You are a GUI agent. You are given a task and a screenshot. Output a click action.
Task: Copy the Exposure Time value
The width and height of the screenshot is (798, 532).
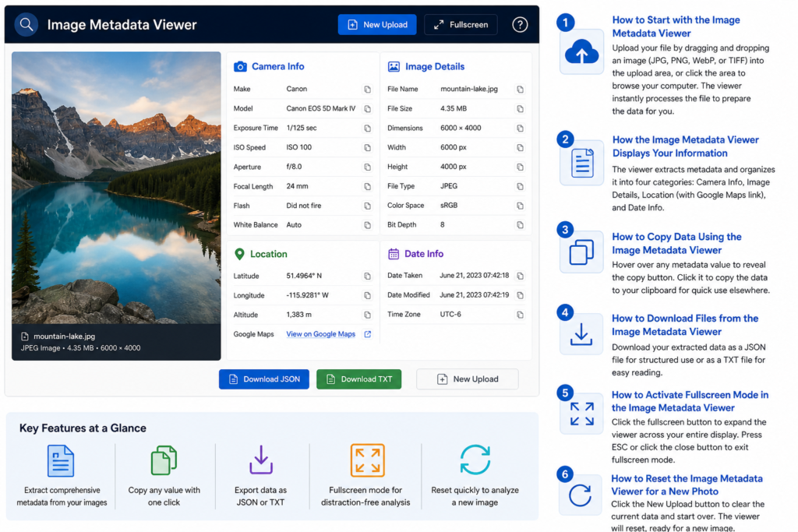point(368,129)
